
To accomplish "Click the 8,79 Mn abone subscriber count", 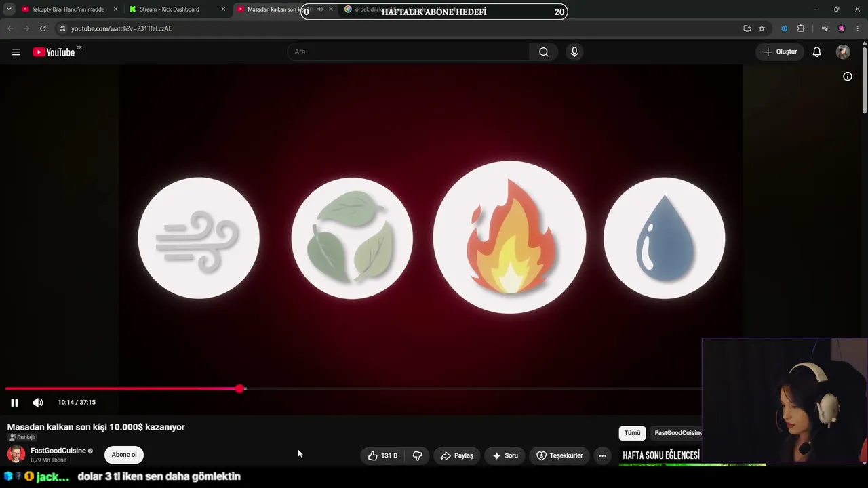I will (x=48, y=460).
